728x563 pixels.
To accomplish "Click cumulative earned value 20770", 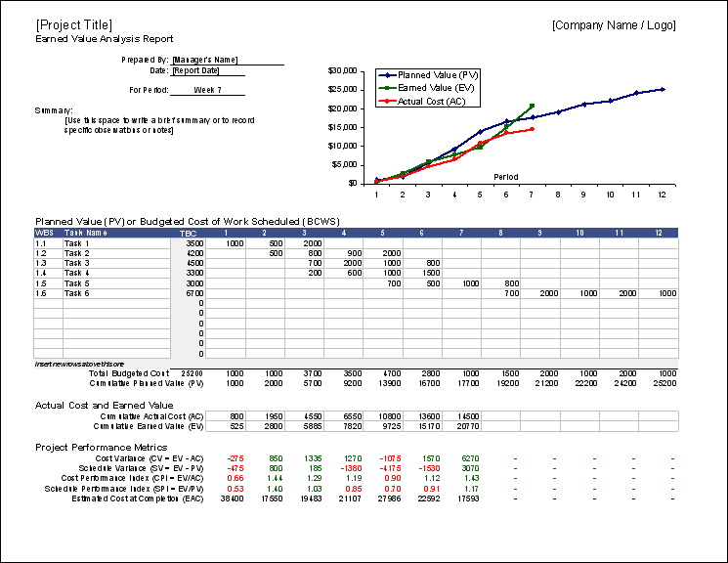I will pyautogui.click(x=469, y=426).
